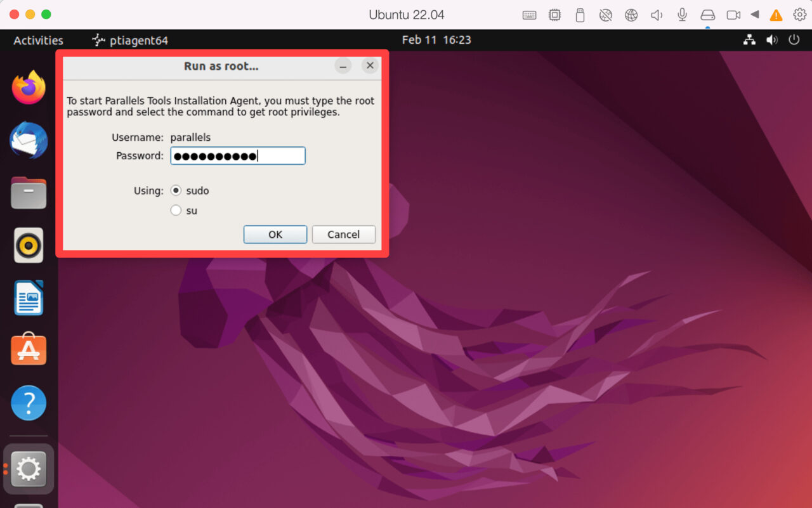Click the ptiagent64 app menu
Screen dimensions: 812x508
pos(129,40)
